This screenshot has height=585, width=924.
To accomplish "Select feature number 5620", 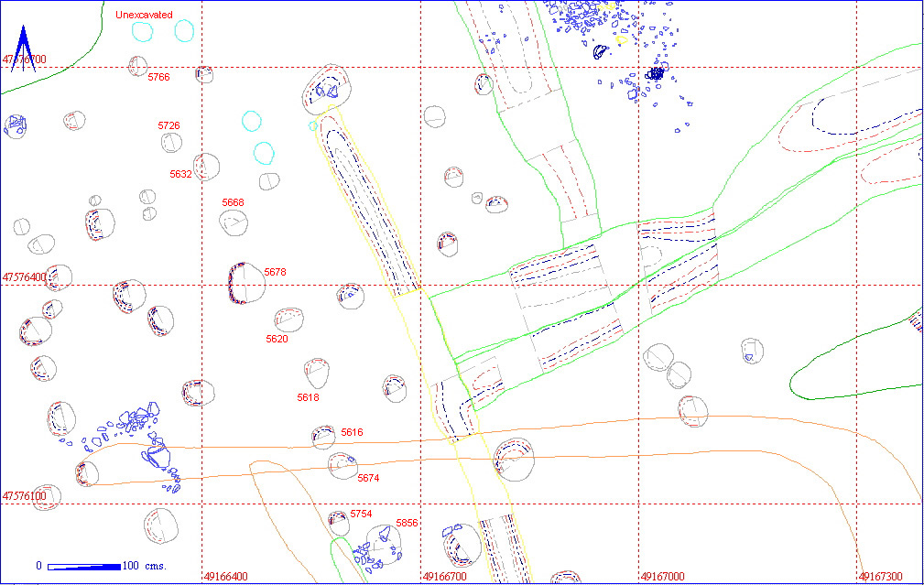I will pyautogui.click(x=277, y=339).
